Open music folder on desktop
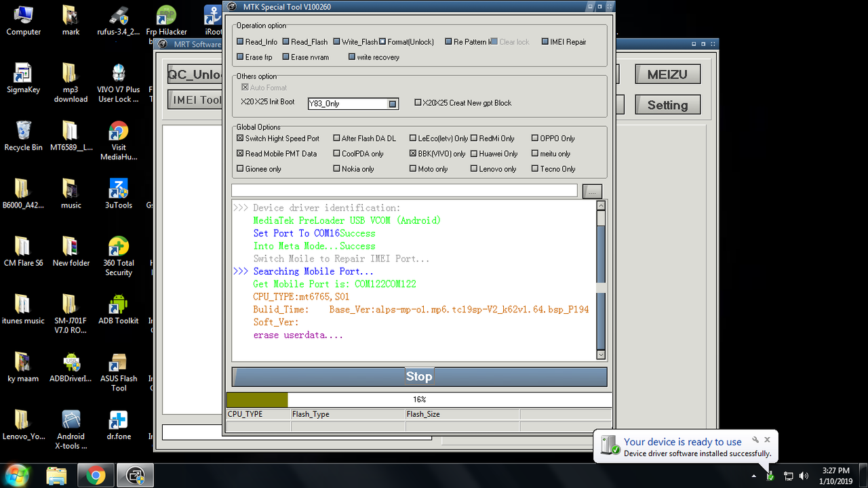Viewport: 868px width, 488px height. pos(71,194)
